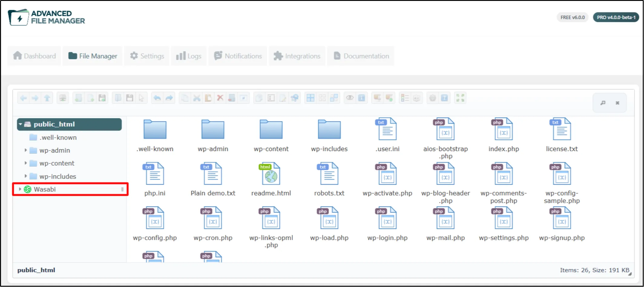This screenshot has width=644, height=287.
Task: Click the create archive icon
Action: click(x=389, y=98)
